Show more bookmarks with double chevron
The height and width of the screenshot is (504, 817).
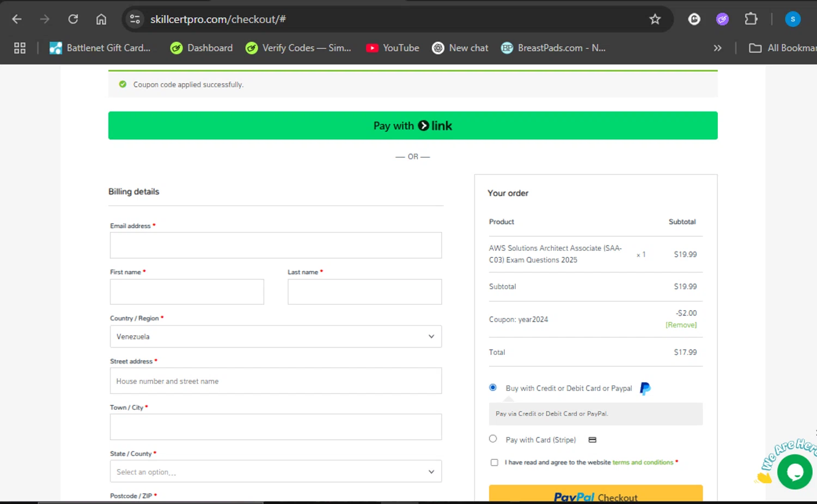pos(717,48)
